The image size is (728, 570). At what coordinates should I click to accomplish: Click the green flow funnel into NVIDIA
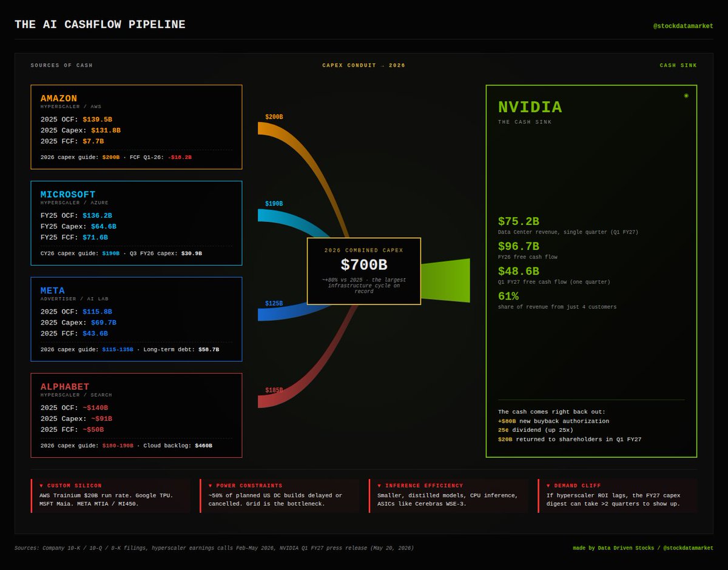point(446,280)
